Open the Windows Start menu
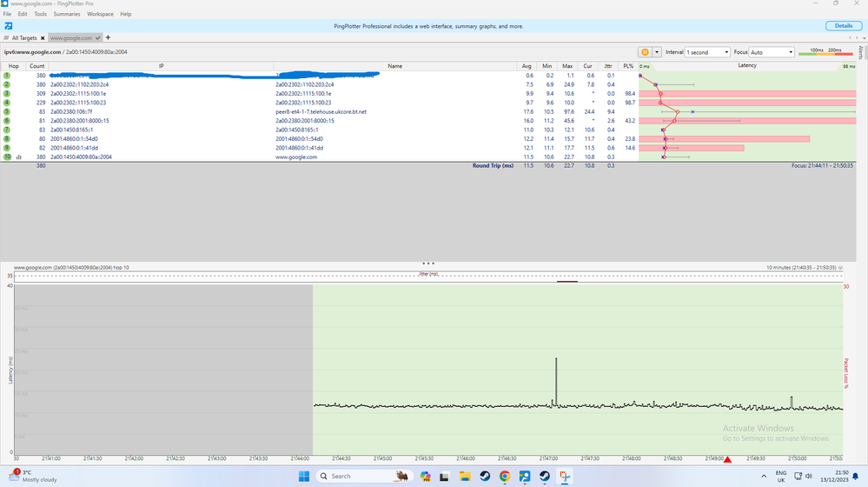This screenshot has height=487, width=868. click(x=304, y=476)
